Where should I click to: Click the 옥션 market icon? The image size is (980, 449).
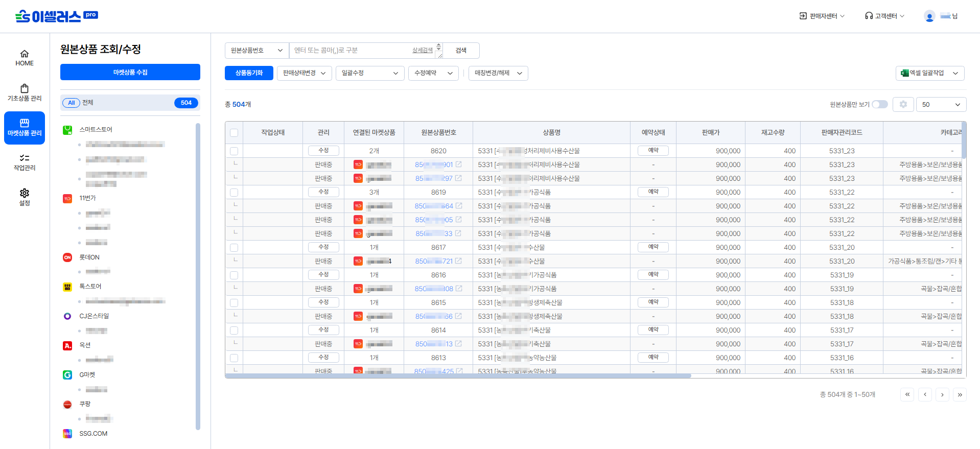67,345
